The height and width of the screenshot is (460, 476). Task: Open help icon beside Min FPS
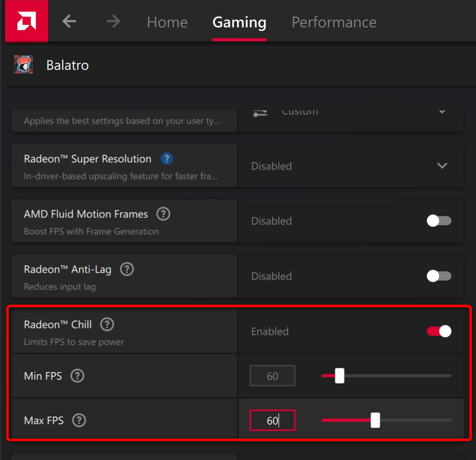[x=77, y=376]
